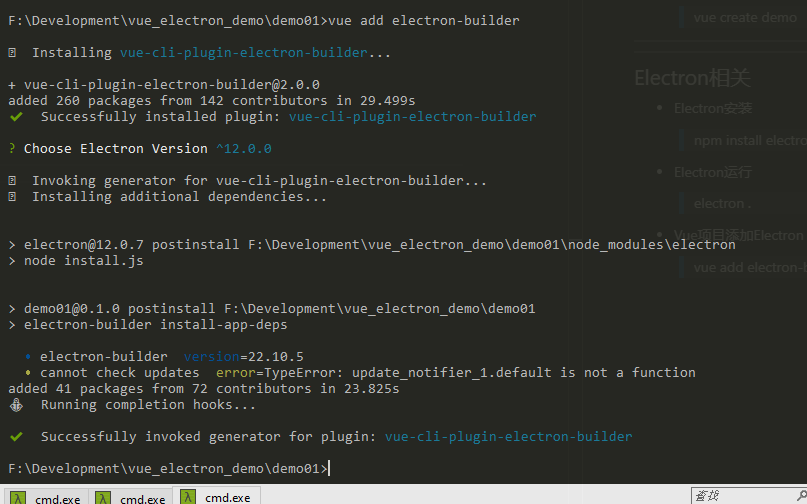Switch to the leftmost cmd.exe tab

(45, 498)
